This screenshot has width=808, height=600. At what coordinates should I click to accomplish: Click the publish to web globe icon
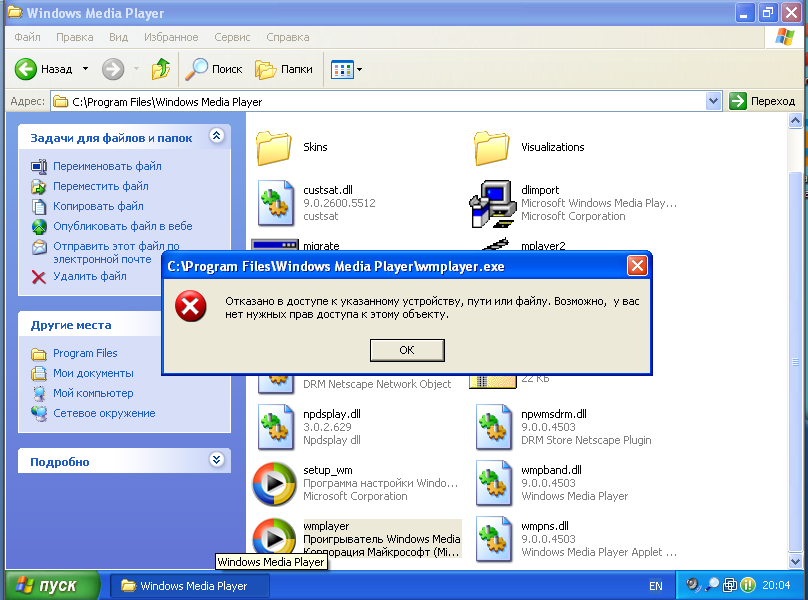tap(39, 226)
